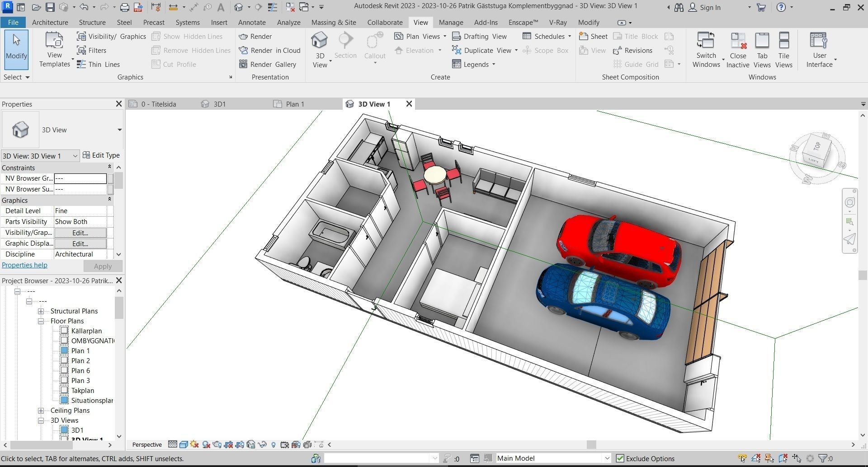Click the Edit Type button

point(101,155)
